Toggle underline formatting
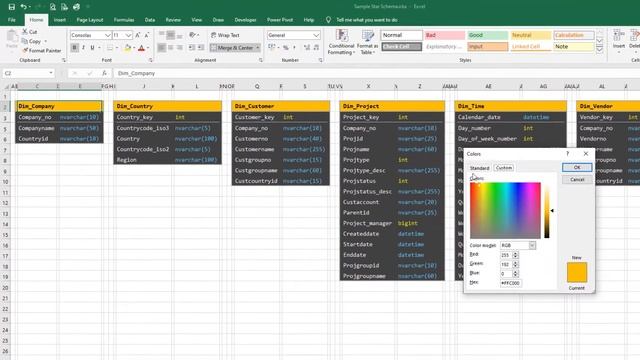This screenshot has width=640, height=360. click(92, 48)
